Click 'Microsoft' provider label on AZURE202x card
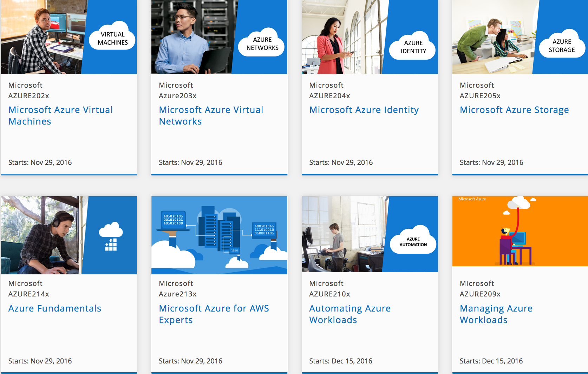This screenshot has height=374, width=588. [26, 85]
